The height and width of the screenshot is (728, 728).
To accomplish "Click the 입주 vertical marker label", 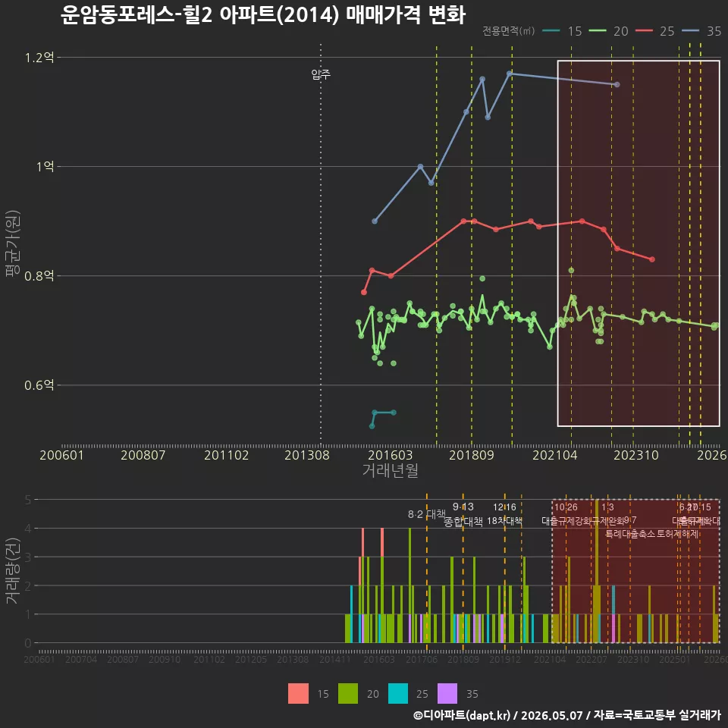I will [x=321, y=74].
